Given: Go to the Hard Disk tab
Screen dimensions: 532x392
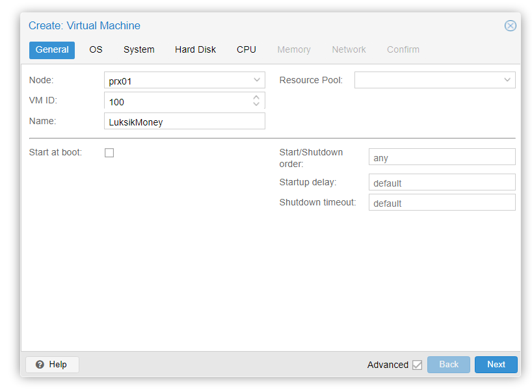Looking at the screenshot, I should click(195, 50).
